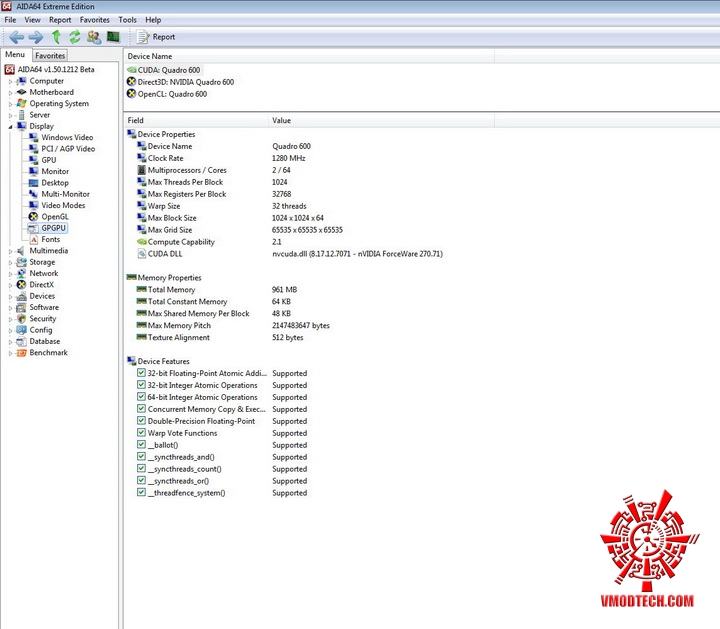Switch to the Favorites tab
This screenshot has height=629, width=720.
[50, 56]
